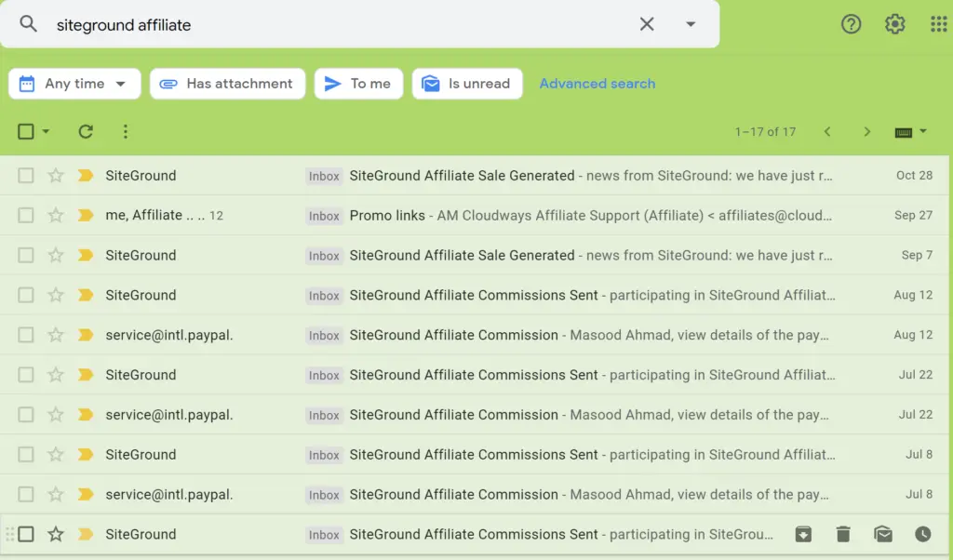The width and height of the screenshot is (953, 560).
Task: Open Gmail support help icon
Action: coord(851,24)
